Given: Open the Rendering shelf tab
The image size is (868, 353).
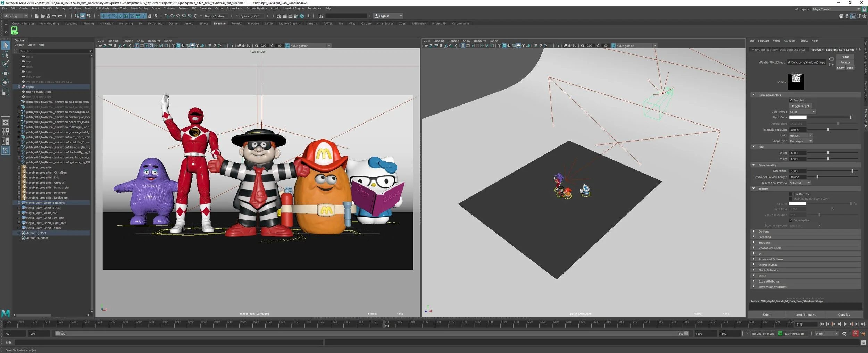Looking at the screenshot, I should click(126, 24).
